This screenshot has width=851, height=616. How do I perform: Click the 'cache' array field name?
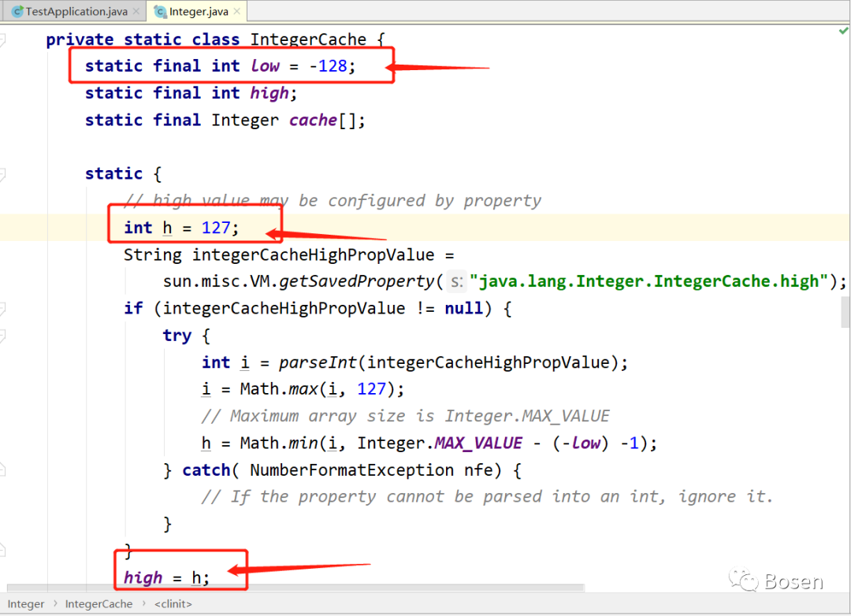pyautogui.click(x=313, y=120)
